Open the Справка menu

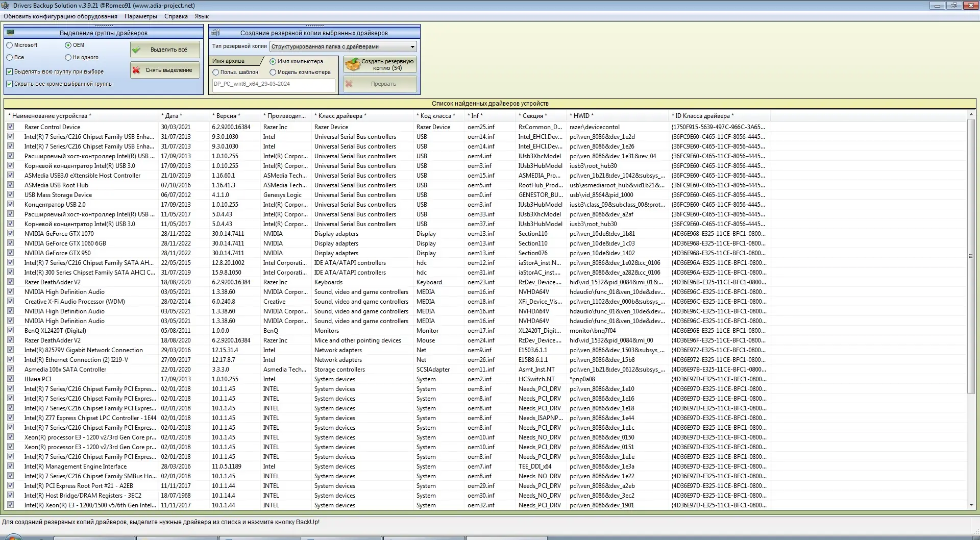click(x=176, y=16)
